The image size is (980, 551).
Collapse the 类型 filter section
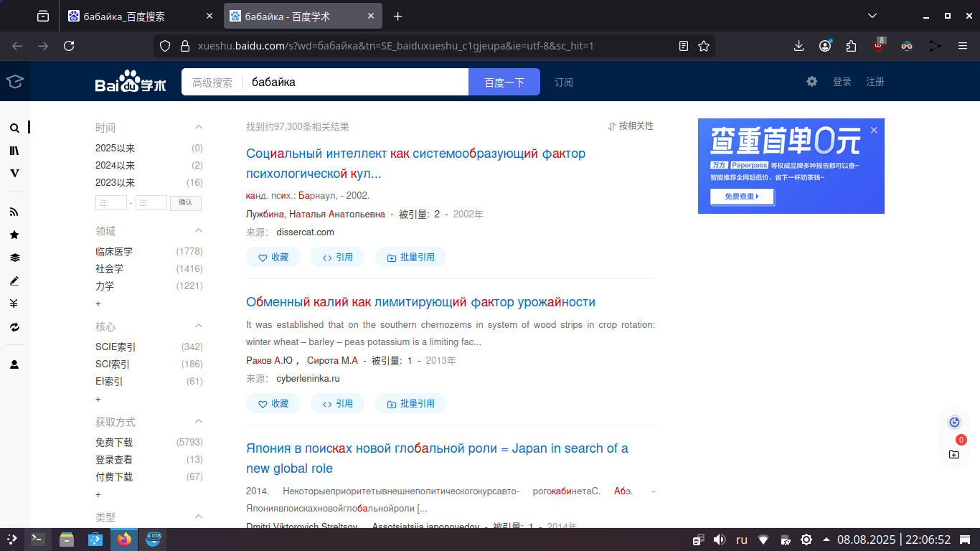pyautogui.click(x=199, y=517)
